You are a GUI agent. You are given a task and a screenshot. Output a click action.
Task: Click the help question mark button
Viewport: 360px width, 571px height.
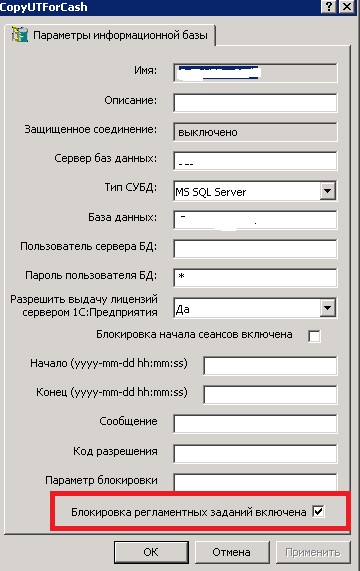point(329,7)
